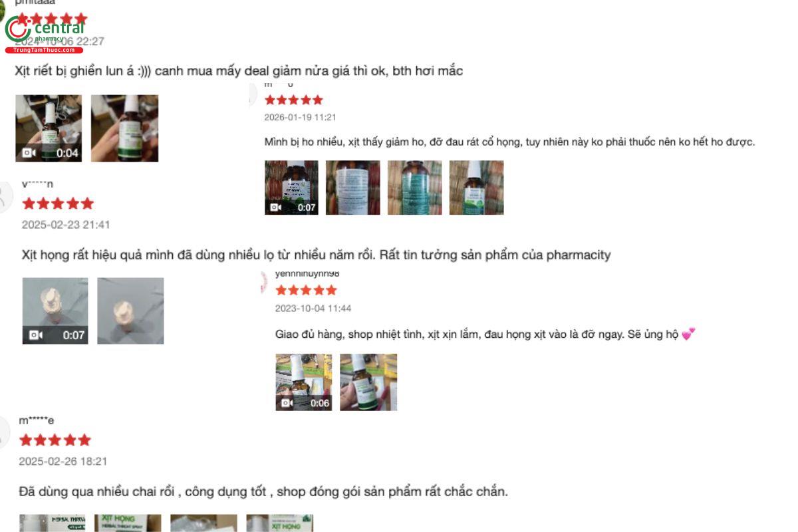Click star rating above 2023-10-04 date
Image resolution: width=798 pixels, height=532 pixels.
(307, 290)
